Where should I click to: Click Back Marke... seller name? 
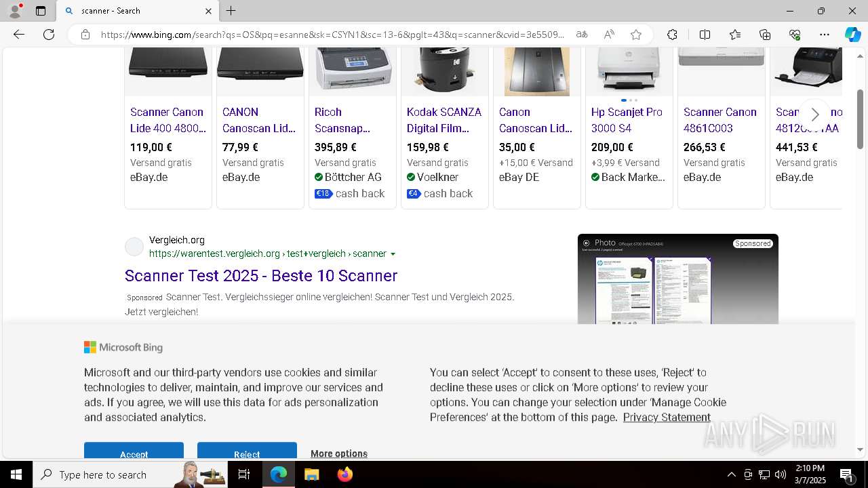coord(633,177)
